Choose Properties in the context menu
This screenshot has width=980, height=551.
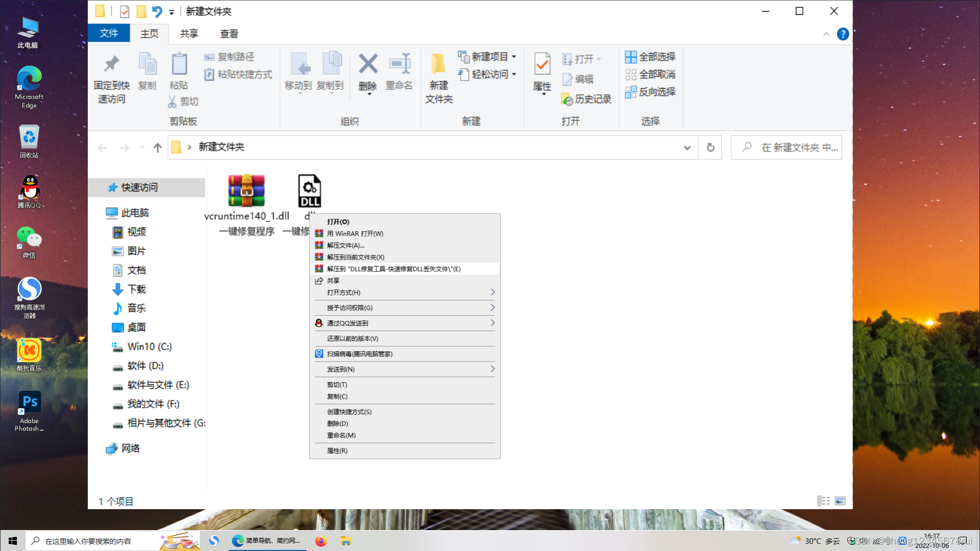pyautogui.click(x=405, y=451)
